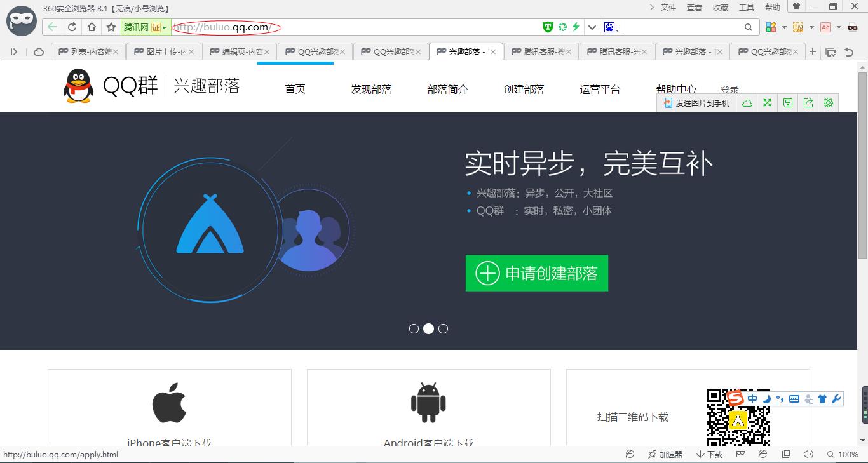Viewport: 868px width, 463px height.
Task: Select the first carousel dot
Action: (x=414, y=328)
